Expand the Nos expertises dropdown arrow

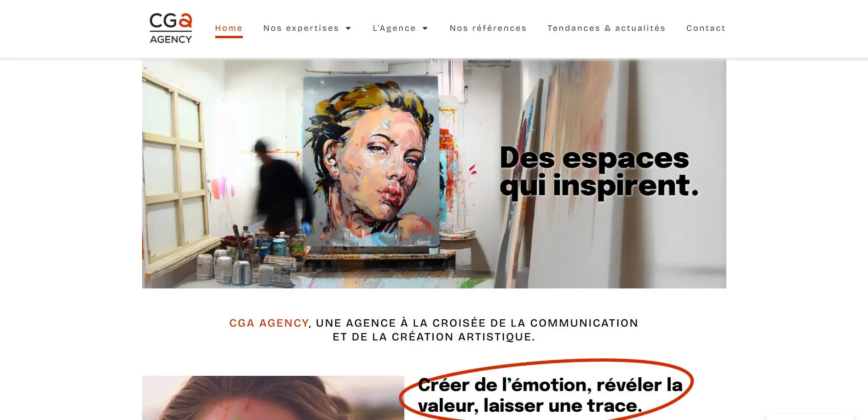click(x=348, y=29)
